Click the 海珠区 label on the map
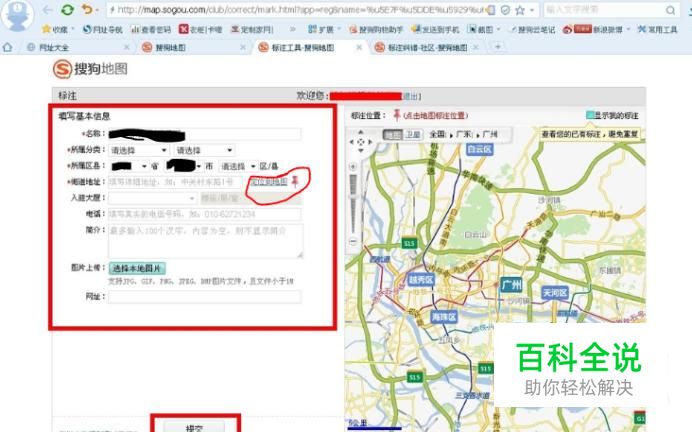Screen dimensions: 692x432 click(444, 317)
